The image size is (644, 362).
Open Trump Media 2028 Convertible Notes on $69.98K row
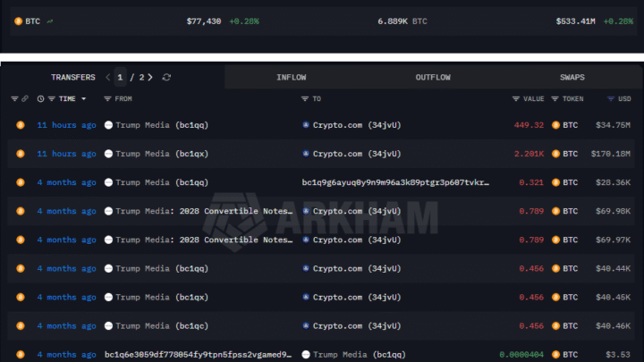click(204, 211)
